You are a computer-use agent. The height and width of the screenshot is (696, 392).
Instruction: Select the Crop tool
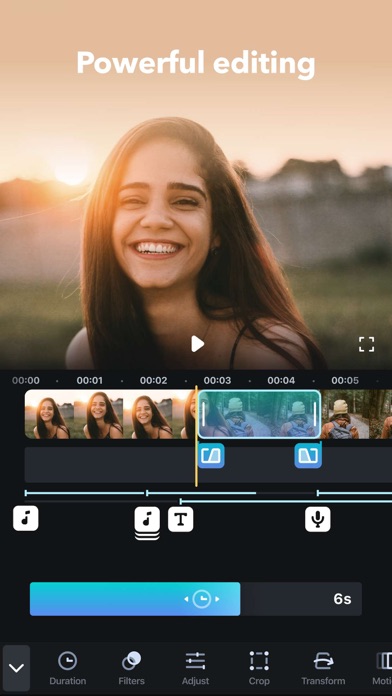(259, 668)
